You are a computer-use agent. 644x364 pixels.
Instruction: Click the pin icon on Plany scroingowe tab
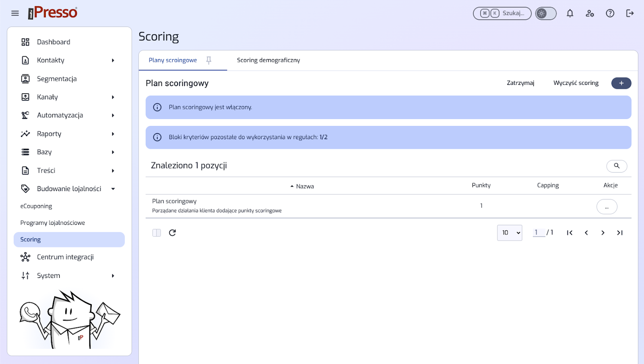tap(208, 60)
